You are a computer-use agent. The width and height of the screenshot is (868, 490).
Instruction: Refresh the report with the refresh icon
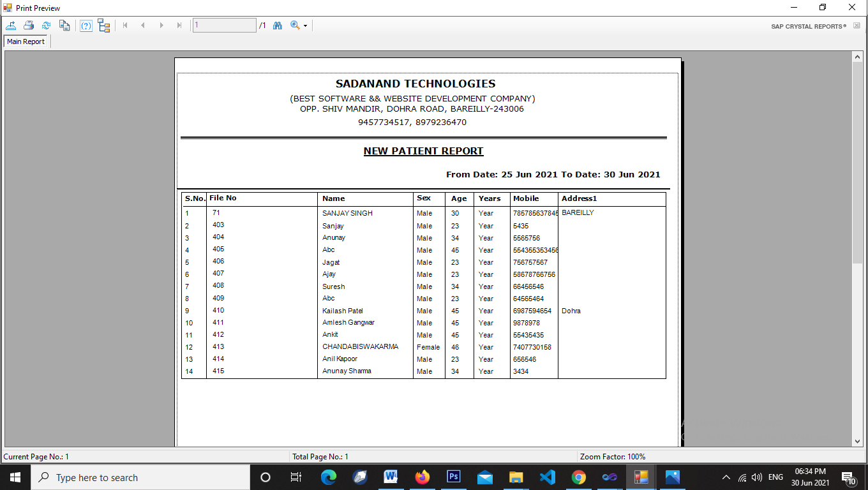pos(46,26)
